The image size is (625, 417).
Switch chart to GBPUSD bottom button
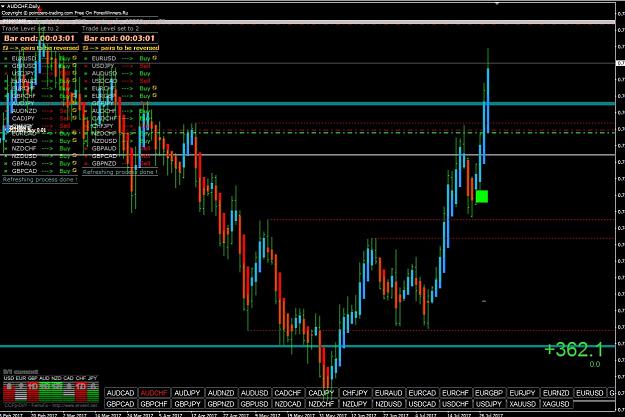(254, 404)
